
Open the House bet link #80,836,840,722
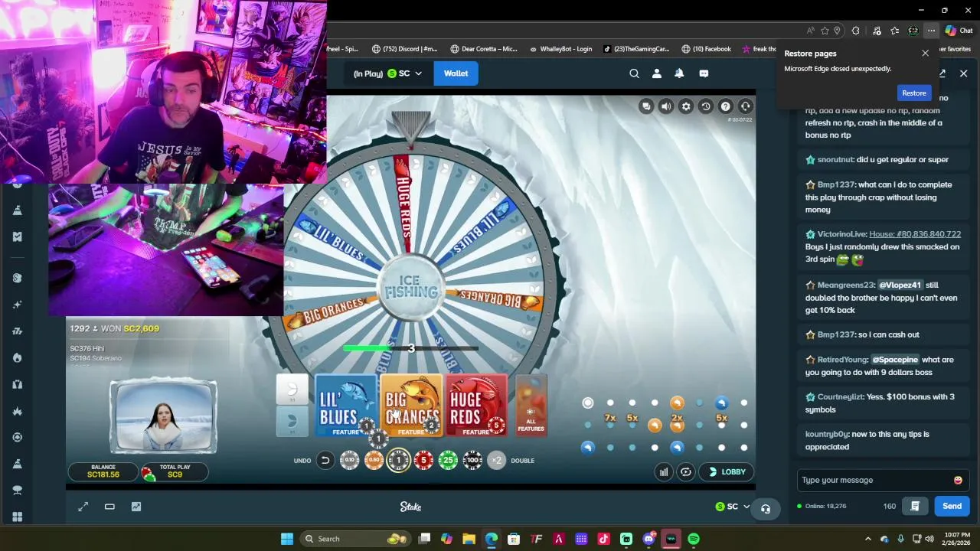tap(915, 234)
